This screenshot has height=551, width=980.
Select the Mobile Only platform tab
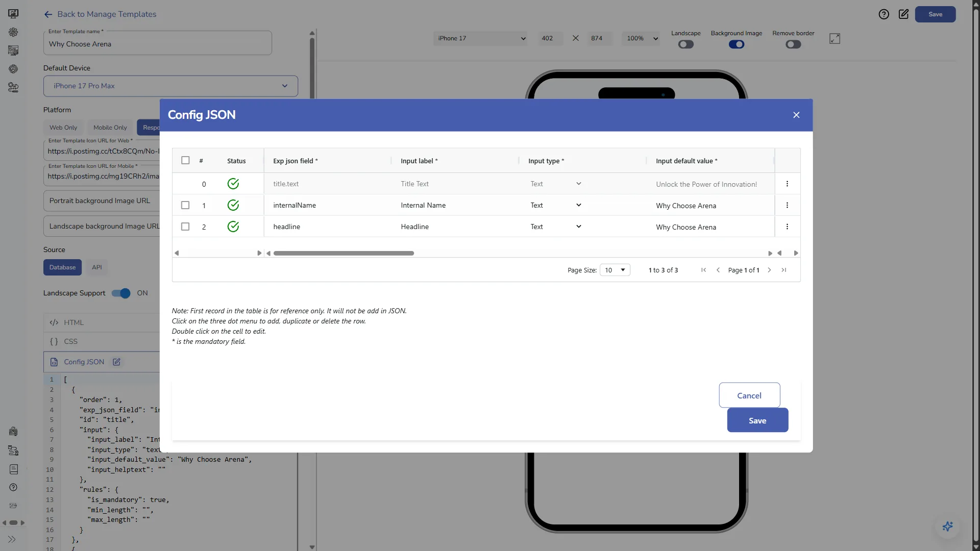(110, 128)
